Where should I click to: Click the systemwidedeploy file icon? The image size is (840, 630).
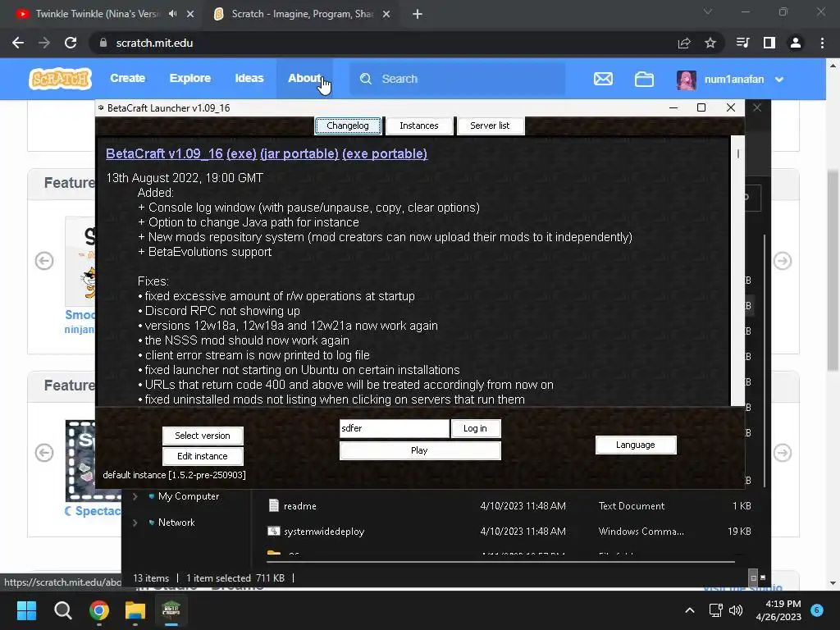(274, 532)
